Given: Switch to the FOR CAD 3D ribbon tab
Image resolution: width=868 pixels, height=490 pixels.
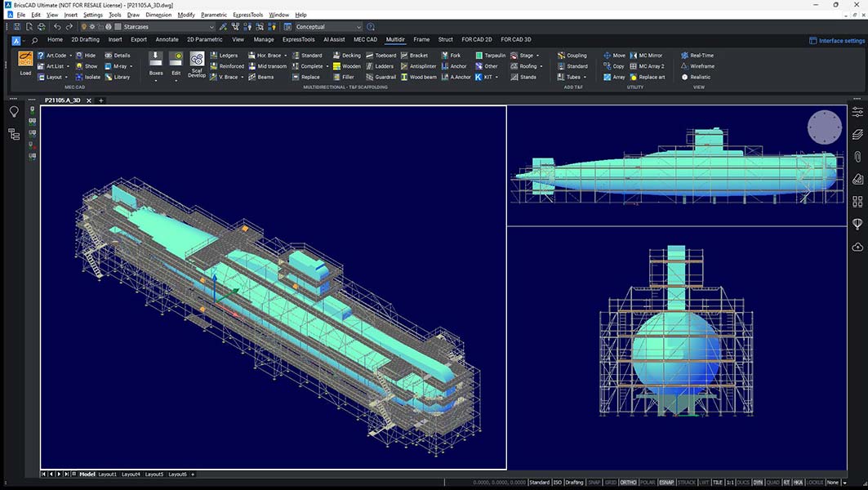Looking at the screenshot, I should tap(514, 39).
